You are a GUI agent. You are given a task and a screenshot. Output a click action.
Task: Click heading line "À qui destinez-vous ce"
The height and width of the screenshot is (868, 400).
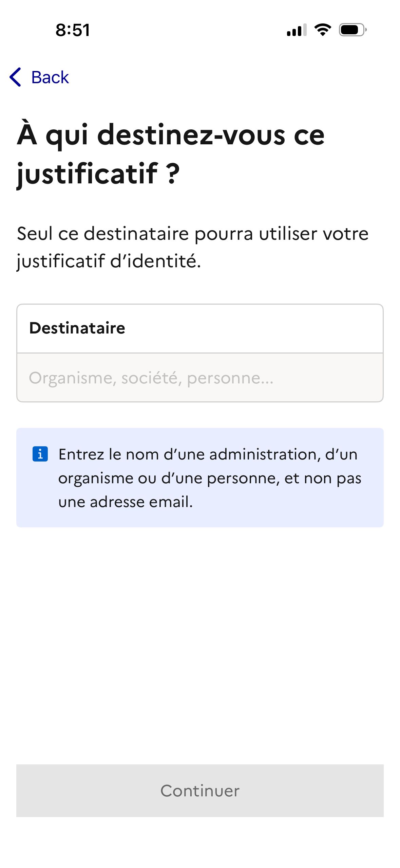tap(171, 135)
